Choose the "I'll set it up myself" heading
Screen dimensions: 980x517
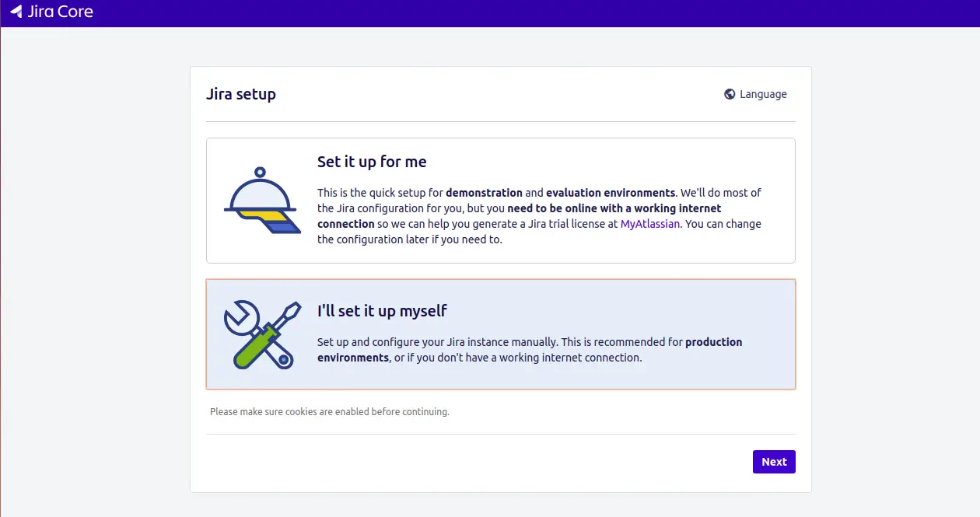(382, 311)
